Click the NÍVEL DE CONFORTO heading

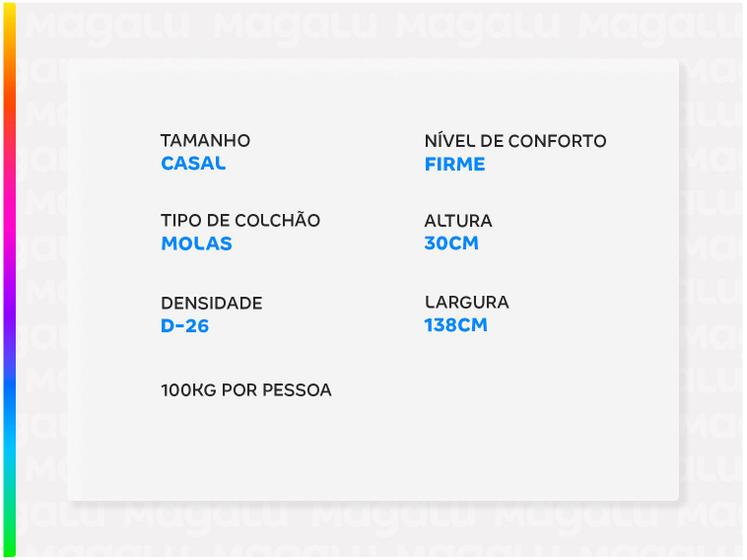coord(515,141)
